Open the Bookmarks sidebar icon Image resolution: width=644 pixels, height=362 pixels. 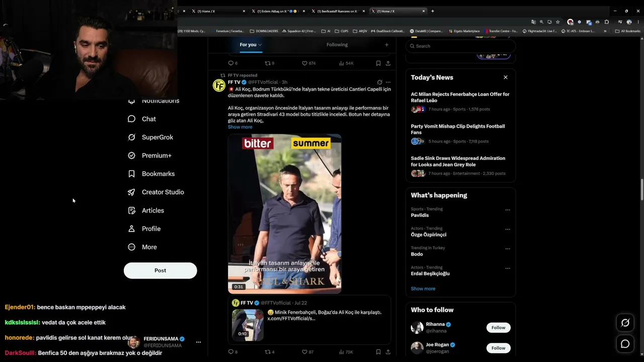[x=131, y=174]
